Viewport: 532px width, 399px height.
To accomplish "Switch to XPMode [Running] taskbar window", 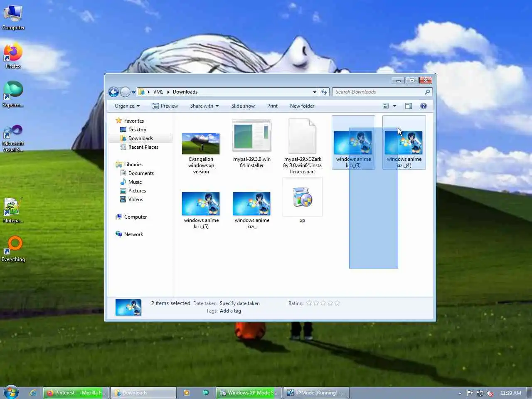I will (316, 393).
